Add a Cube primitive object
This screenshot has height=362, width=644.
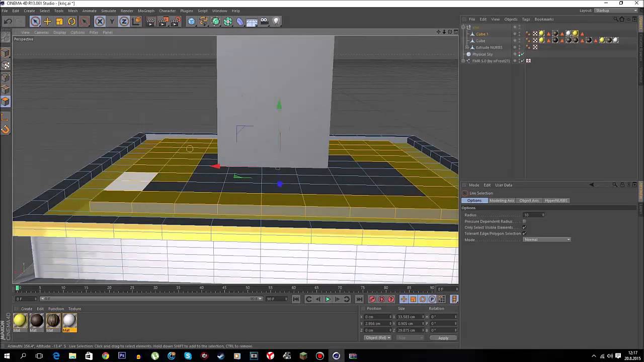tap(191, 21)
